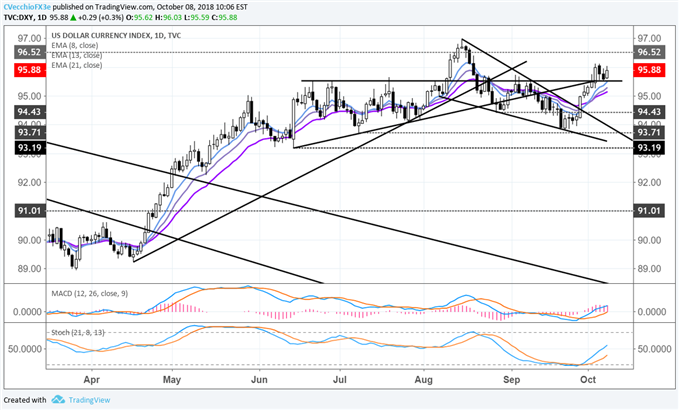Click the TradingView cloud logo icon

tap(58, 400)
